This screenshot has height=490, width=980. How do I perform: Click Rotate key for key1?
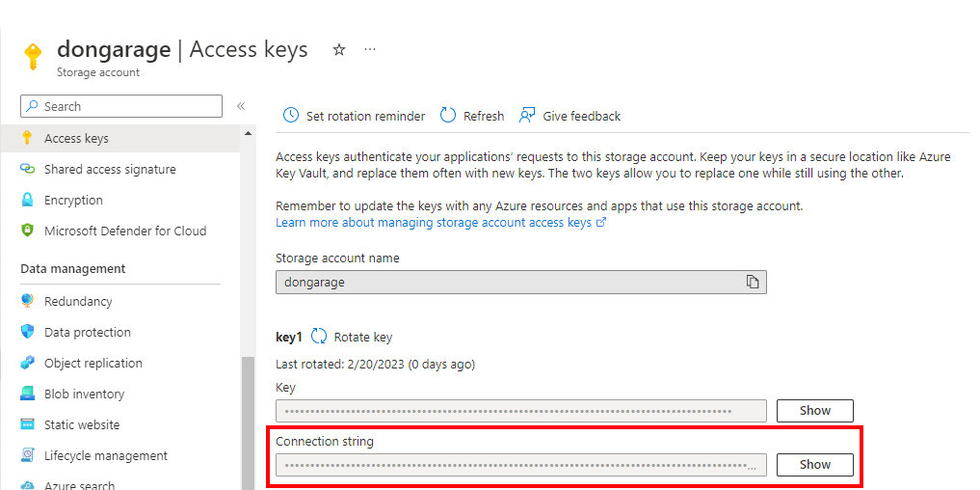pyautogui.click(x=363, y=338)
